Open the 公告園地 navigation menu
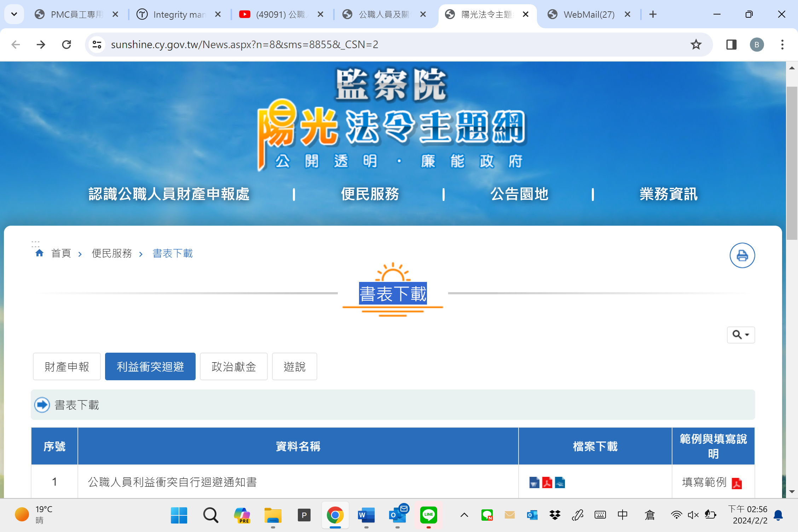This screenshot has width=798, height=532. tap(519, 194)
